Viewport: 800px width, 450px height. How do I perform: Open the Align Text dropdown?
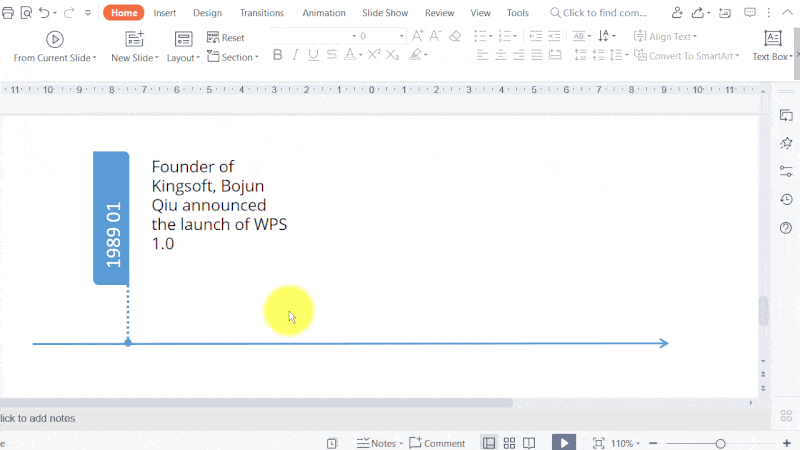coord(665,36)
